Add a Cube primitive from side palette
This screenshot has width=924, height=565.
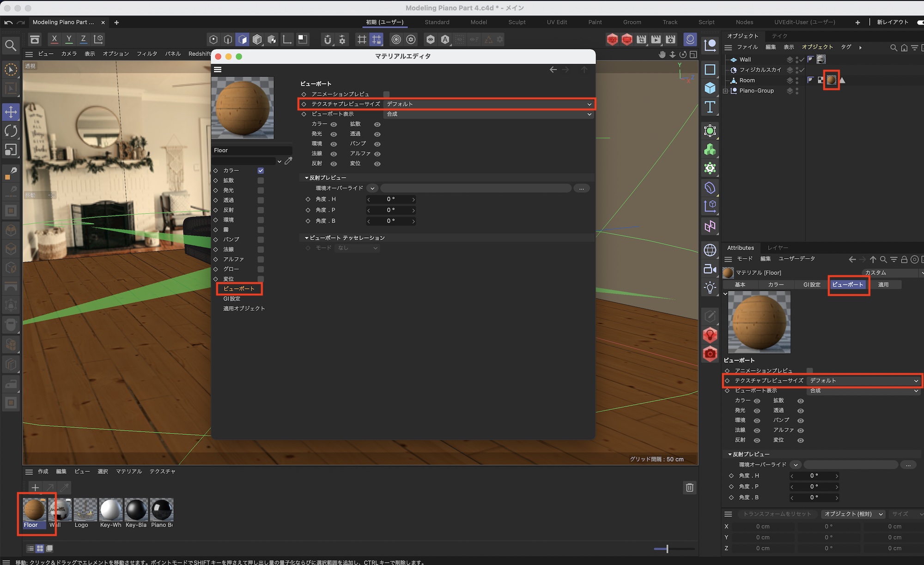[x=710, y=88]
